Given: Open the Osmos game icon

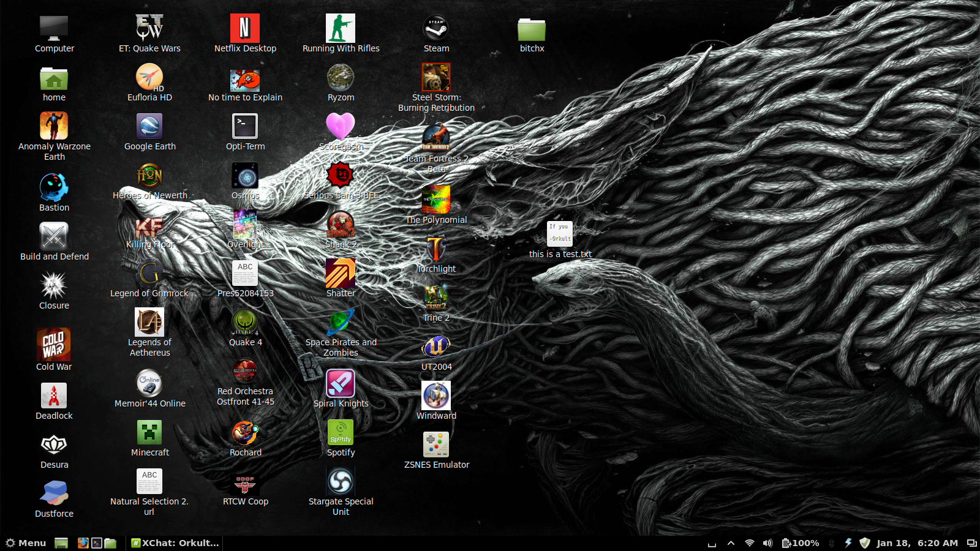Looking at the screenshot, I should [245, 175].
